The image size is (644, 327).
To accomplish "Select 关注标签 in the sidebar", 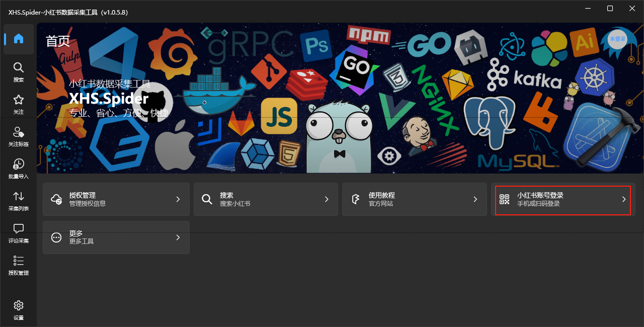I will (19, 136).
